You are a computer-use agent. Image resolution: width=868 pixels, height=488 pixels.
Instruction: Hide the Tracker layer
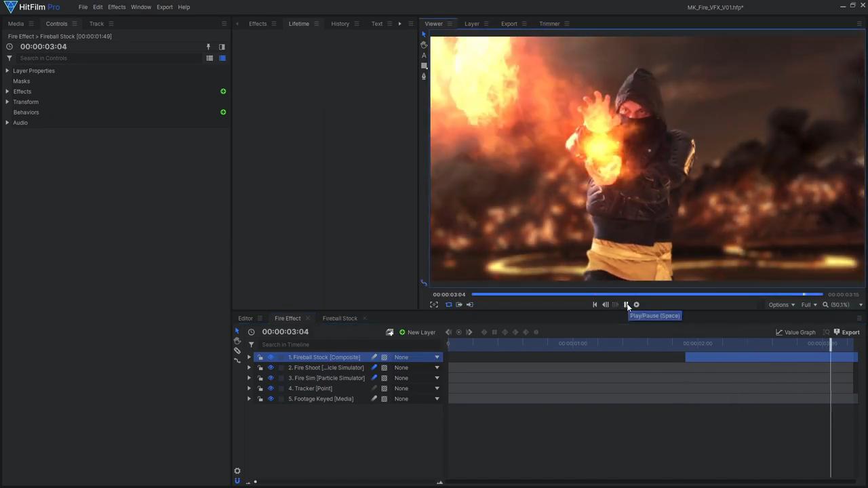pos(271,388)
